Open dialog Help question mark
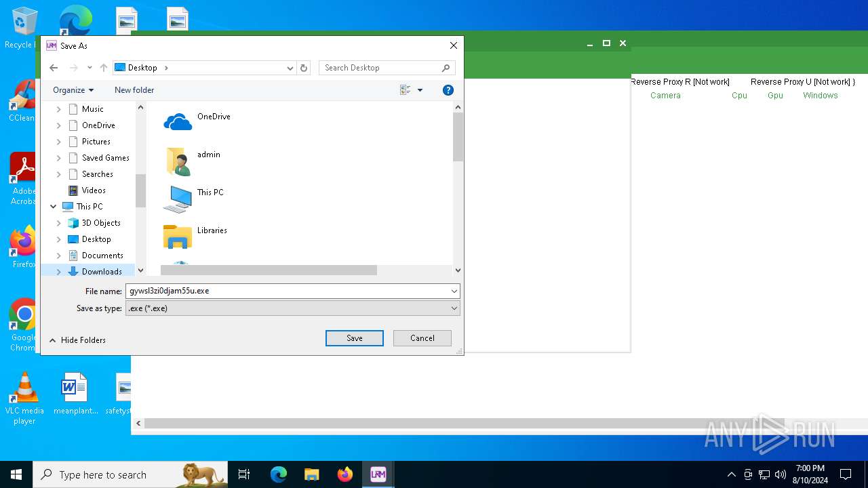Screen dimensions: 868x488 (448, 90)
